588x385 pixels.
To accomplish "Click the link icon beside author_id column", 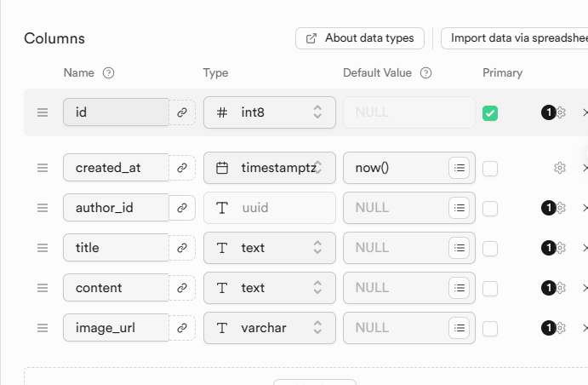I will click(x=181, y=208).
